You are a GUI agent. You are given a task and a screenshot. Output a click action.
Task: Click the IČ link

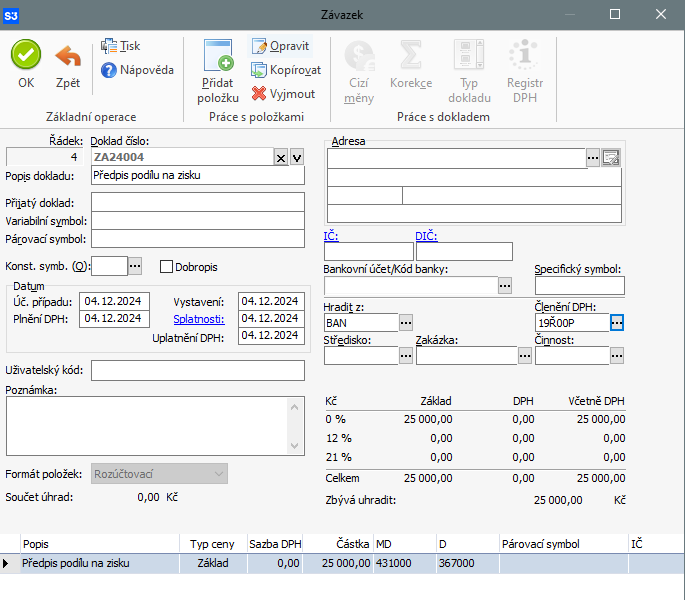331,236
